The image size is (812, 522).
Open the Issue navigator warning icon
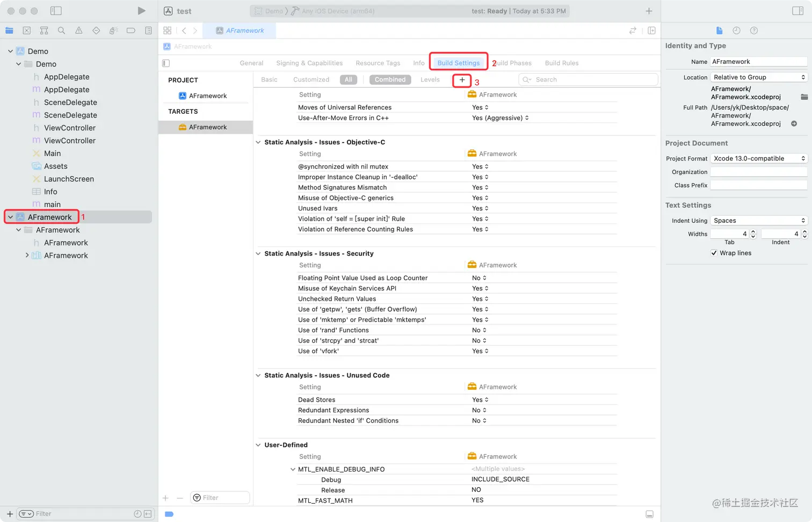(79, 31)
